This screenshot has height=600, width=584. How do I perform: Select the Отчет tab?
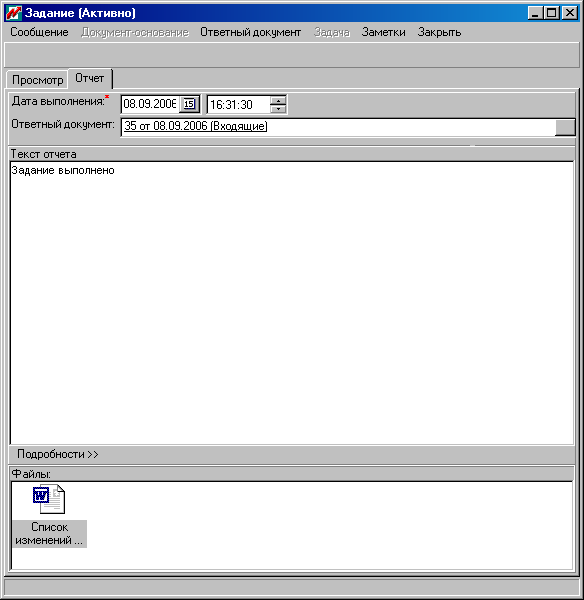(90, 78)
